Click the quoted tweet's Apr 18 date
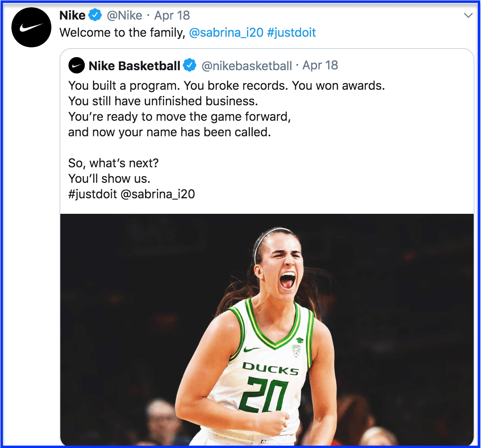 (x=320, y=65)
